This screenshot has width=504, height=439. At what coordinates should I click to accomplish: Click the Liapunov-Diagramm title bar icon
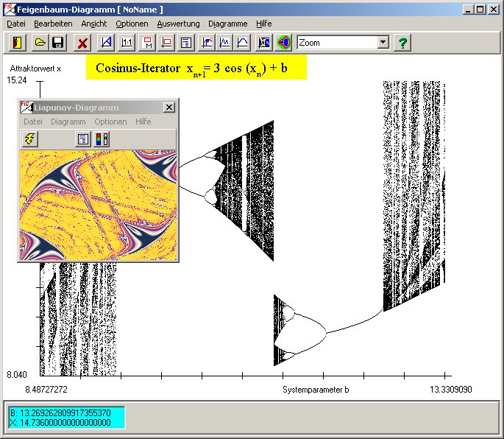point(26,108)
